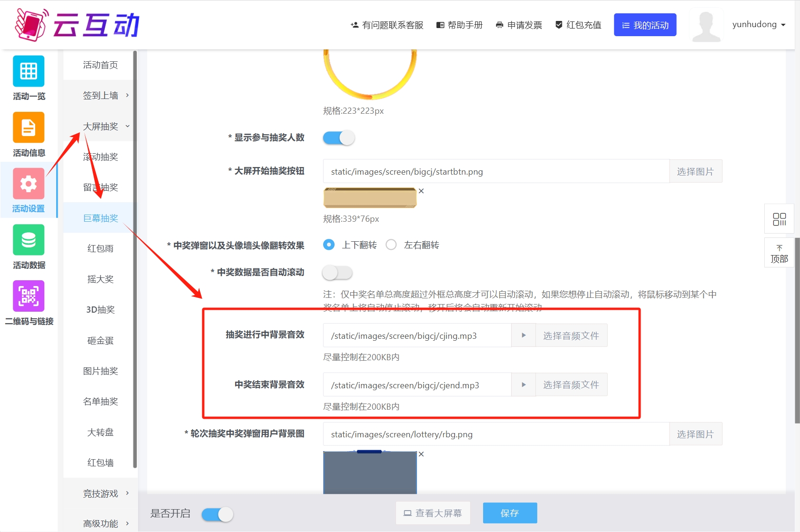Click the 活动设置 gear icon
800x532 pixels.
coord(29,184)
